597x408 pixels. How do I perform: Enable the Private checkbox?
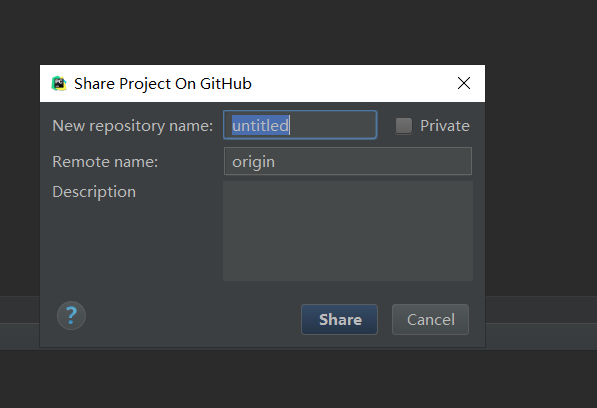(404, 126)
